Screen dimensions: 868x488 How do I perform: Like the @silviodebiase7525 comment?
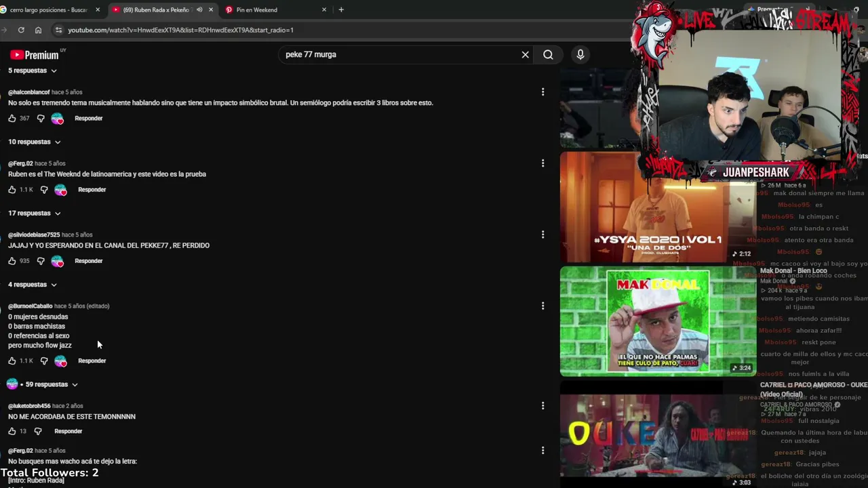tap(12, 261)
